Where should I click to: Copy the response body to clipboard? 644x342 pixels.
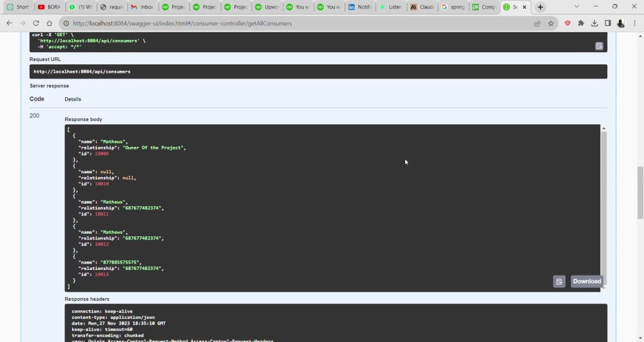pos(559,281)
